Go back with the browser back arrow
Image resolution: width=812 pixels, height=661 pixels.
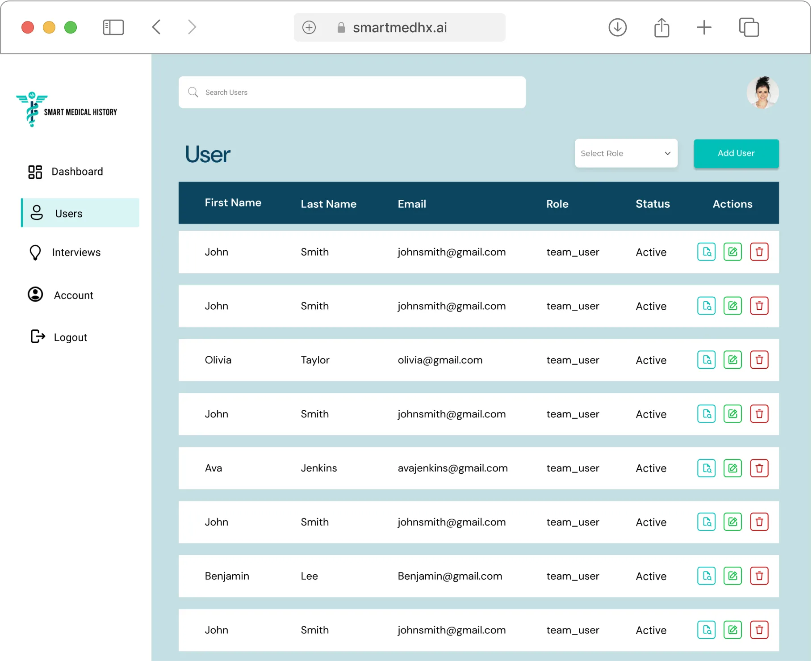coord(156,27)
